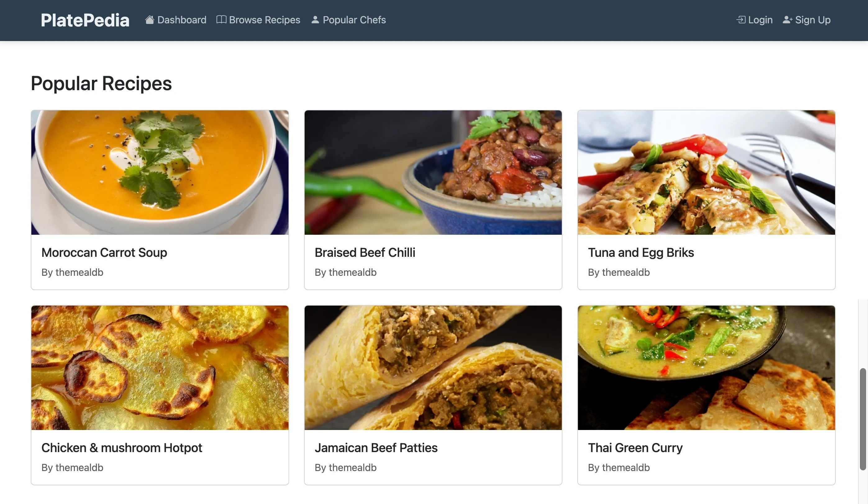Click the Login link
The image size is (868, 504).
pos(760,20)
